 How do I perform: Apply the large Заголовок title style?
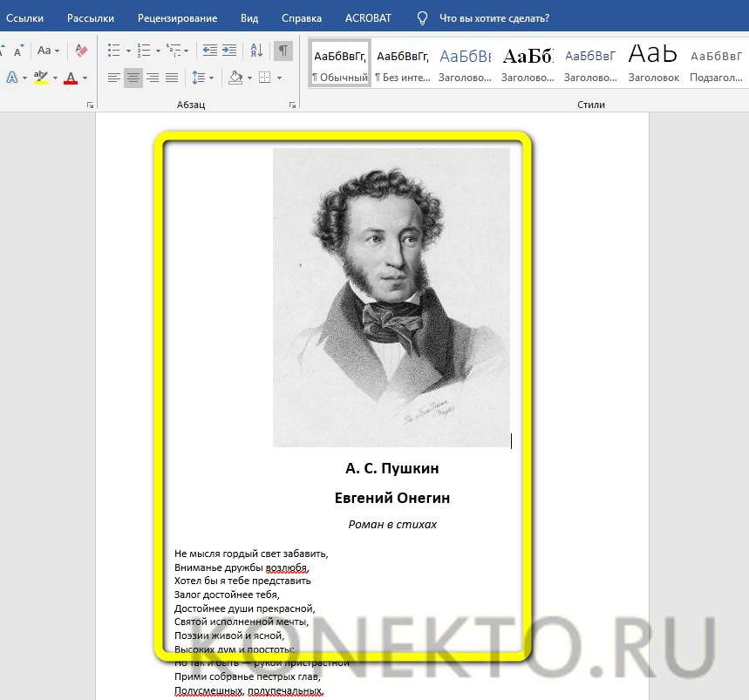tap(653, 63)
